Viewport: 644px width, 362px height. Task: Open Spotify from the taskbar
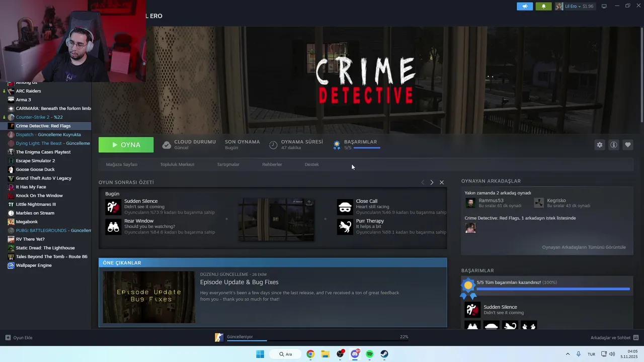(x=369, y=354)
